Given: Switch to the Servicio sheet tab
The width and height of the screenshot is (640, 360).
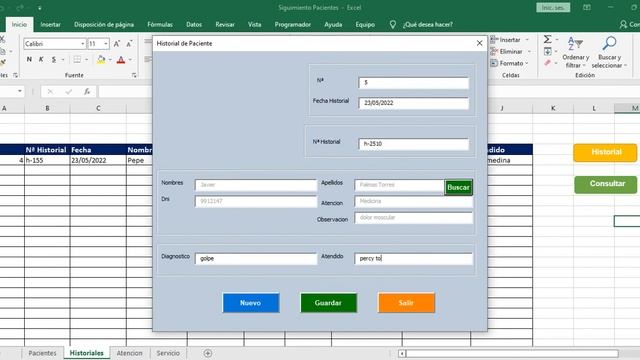Looking at the screenshot, I should pyautogui.click(x=168, y=353).
